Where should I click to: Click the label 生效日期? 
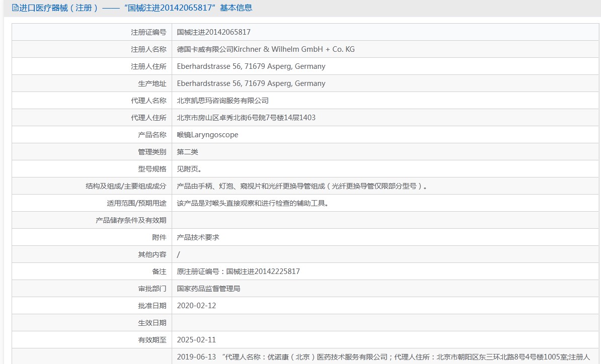pyautogui.click(x=152, y=323)
